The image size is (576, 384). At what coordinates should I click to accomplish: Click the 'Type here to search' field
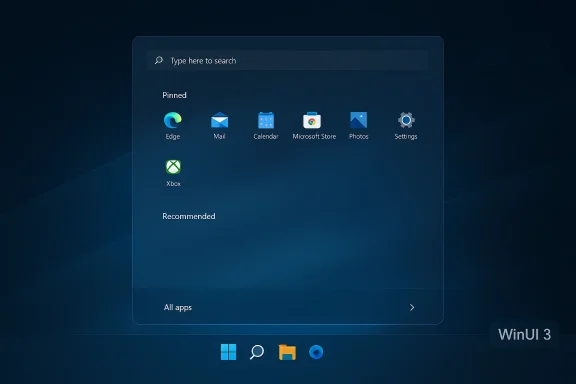point(288,60)
